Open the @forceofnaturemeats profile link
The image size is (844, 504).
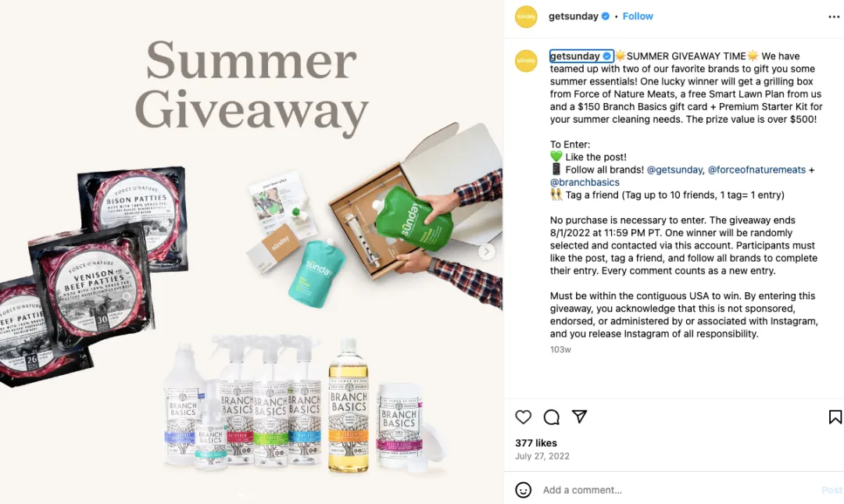756,170
